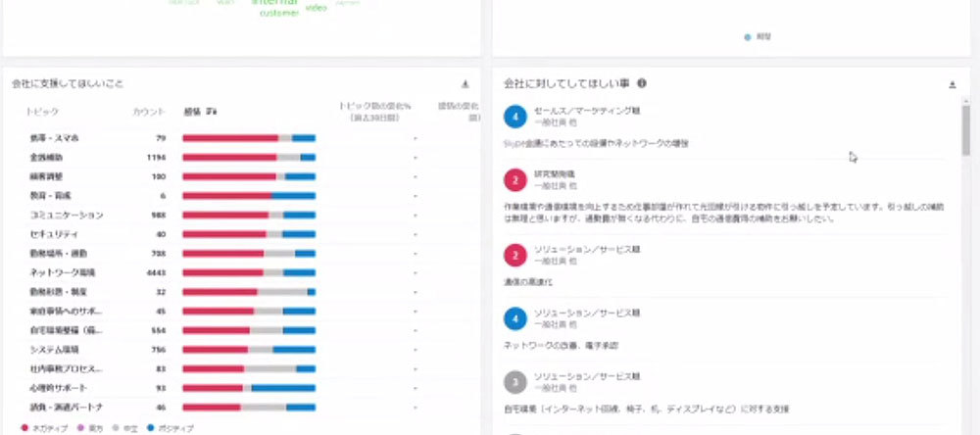The width and height of the screenshot is (980, 435).
Task: Click the gray score badge numbered 3
Action: [x=514, y=381]
